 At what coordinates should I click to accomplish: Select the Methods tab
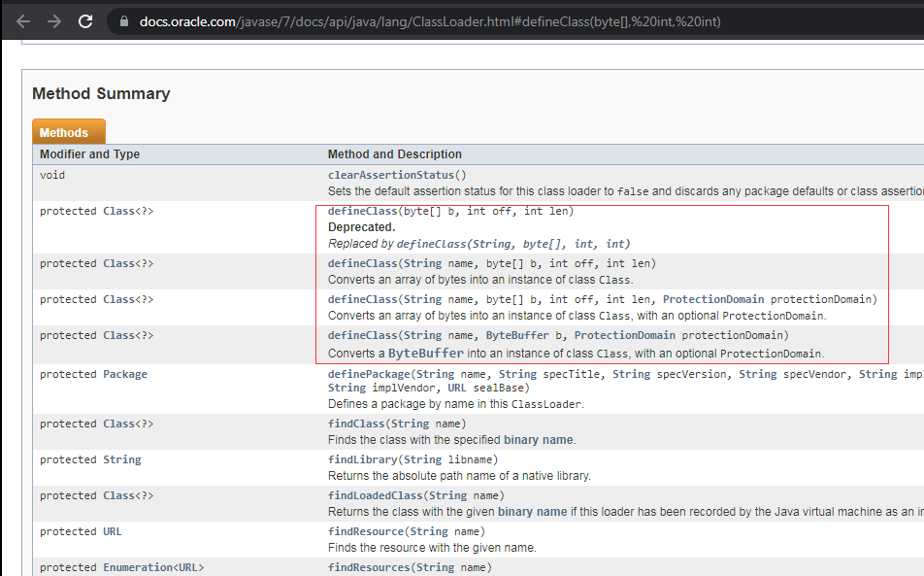click(x=64, y=133)
